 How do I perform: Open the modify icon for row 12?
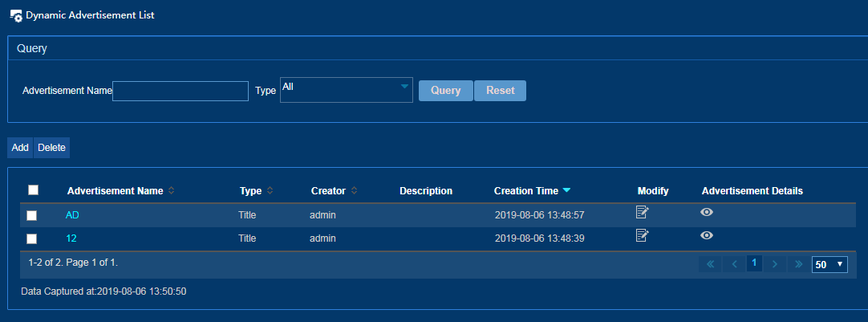(642, 235)
